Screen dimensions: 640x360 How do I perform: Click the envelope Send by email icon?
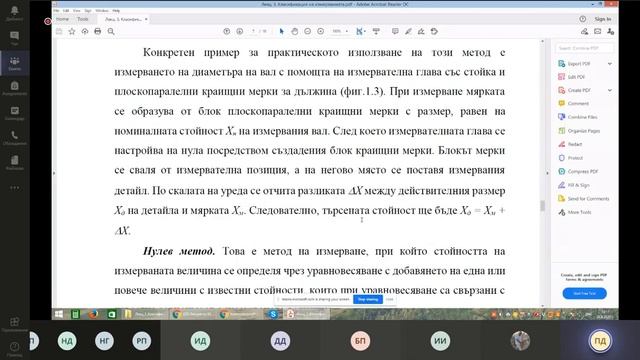[x=597, y=31]
